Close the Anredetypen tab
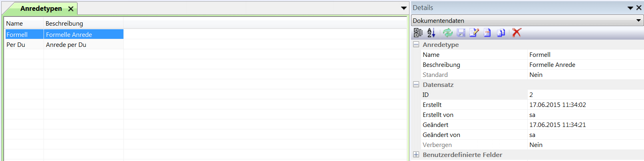Image resolution: width=644 pixels, height=161 pixels. tap(71, 9)
